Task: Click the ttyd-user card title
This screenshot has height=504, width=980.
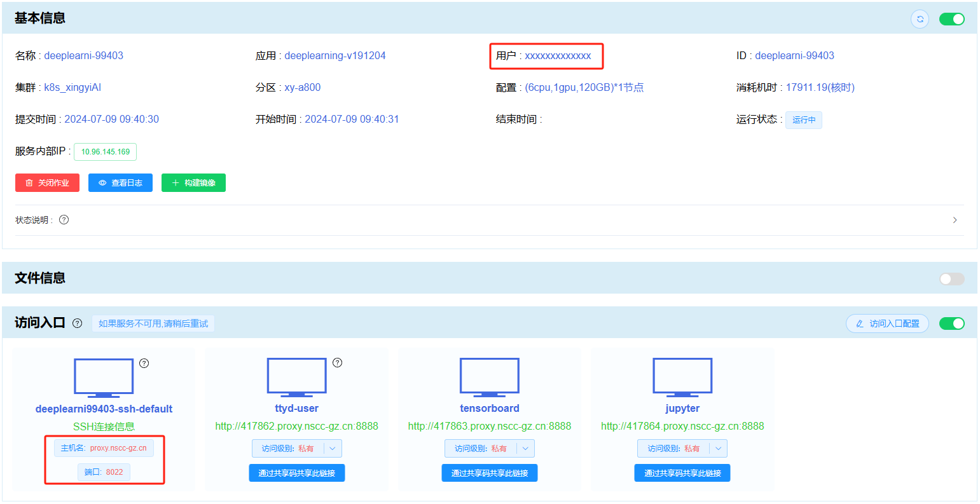Action: click(296, 409)
